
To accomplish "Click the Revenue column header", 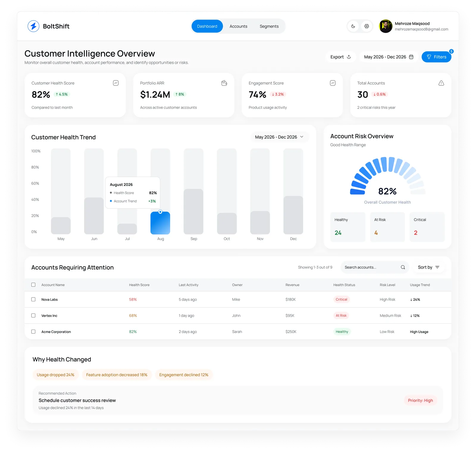I will (x=292, y=285).
